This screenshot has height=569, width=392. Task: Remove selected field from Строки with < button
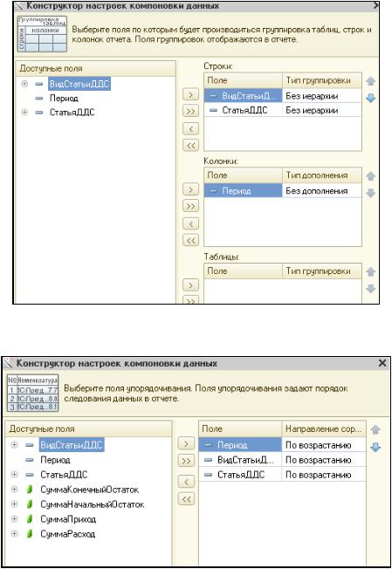coord(190,128)
